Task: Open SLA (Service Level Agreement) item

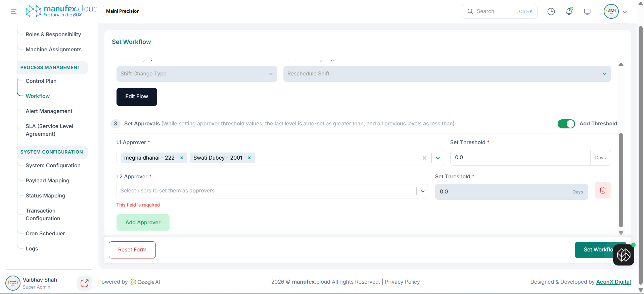Action: [49, 130]
